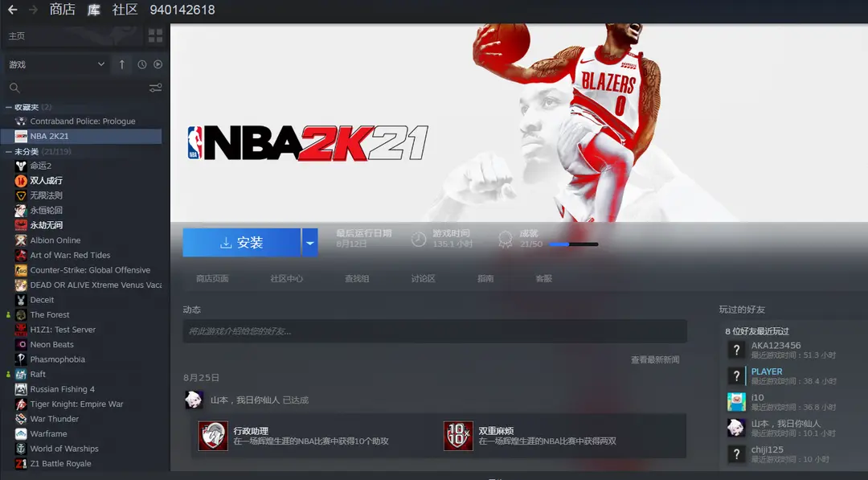The width and height of the screenshot is (868, 480).
Task: Click the Phasmophobia game icon
Action: click(20, 359)
